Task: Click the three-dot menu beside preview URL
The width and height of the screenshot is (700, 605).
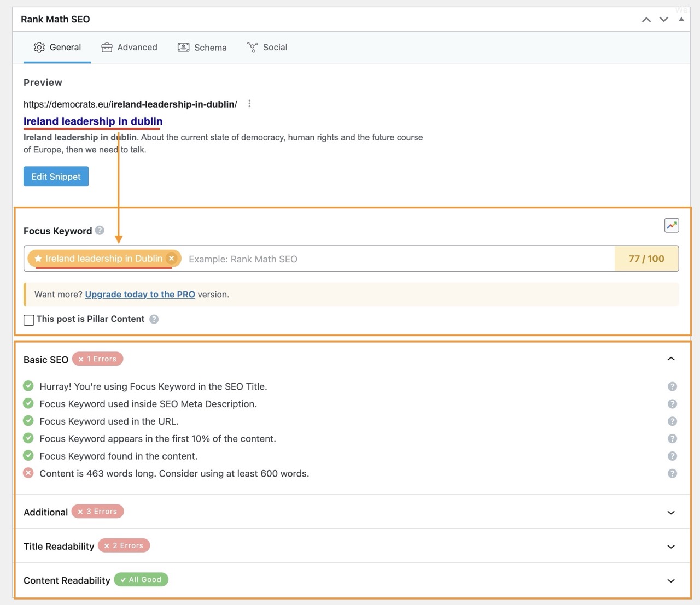Action: pyautogui.click(x=249, y=104)
